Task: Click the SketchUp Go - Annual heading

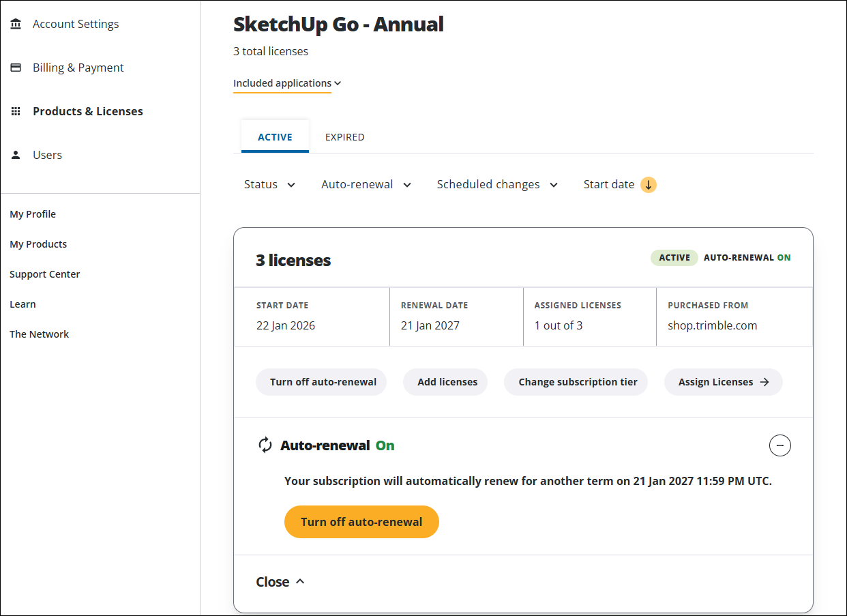Action: pos(338,24)
